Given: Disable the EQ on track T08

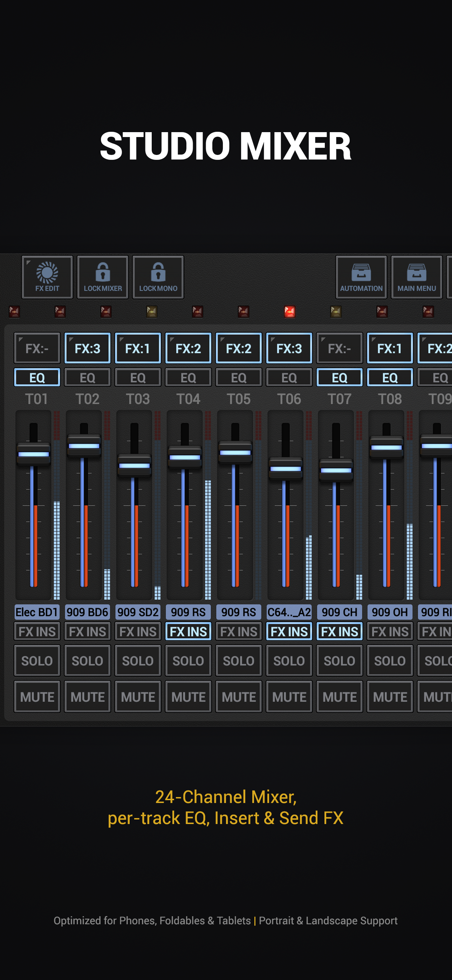Looking at the screenshot, I should (390, 377).
